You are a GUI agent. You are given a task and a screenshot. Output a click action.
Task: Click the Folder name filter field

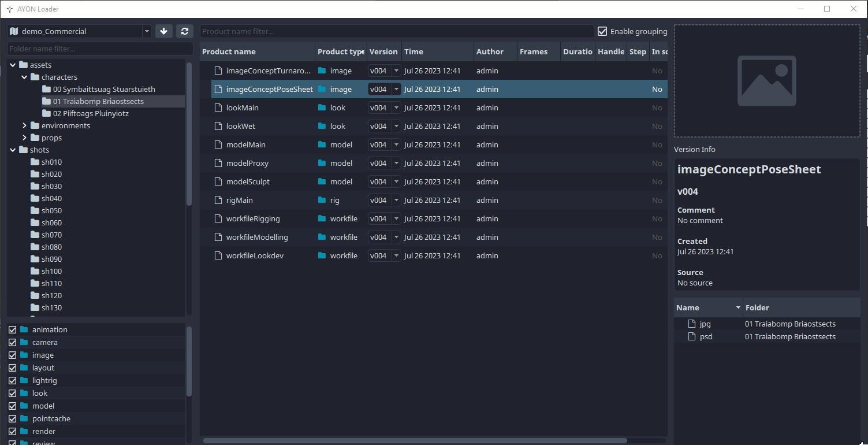pyautogui.click(x=100, y=49)
